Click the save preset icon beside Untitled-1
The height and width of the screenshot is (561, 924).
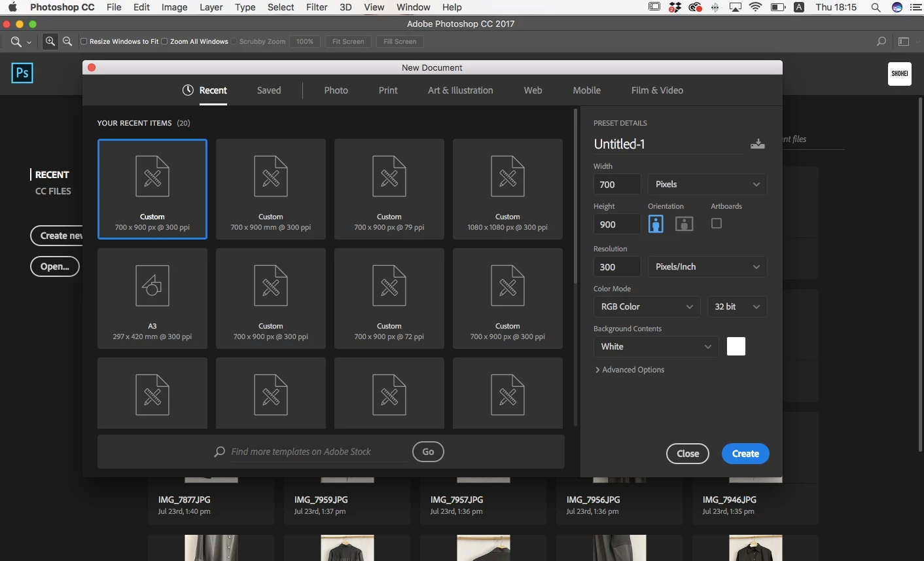click(758, 144)
